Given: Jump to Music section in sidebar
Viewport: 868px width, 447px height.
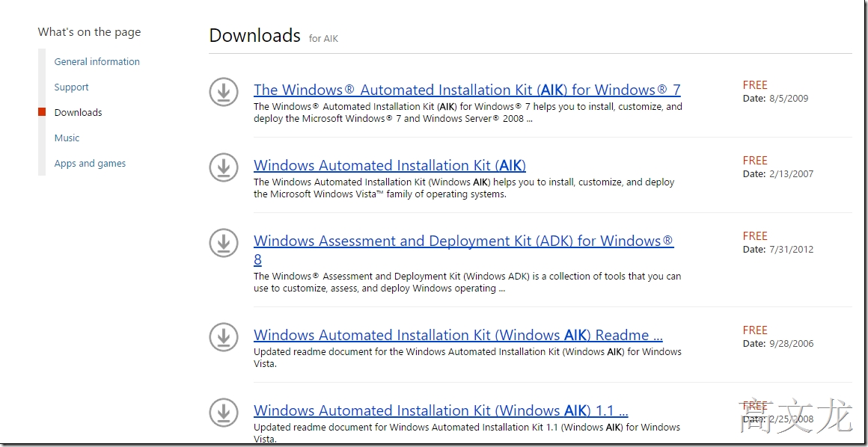Looking at the screenshot, I should [67, 138].
